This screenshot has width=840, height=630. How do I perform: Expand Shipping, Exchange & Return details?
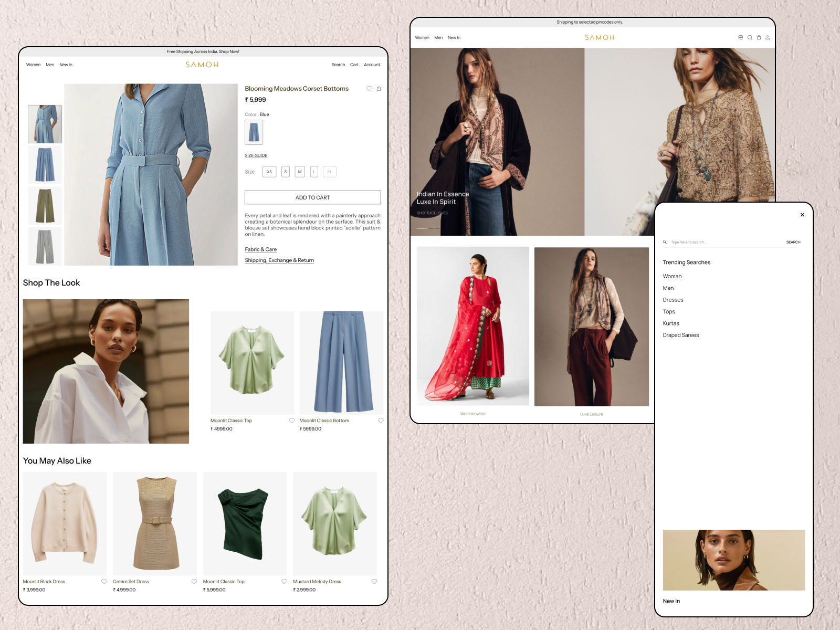click(x=279, y=260)
